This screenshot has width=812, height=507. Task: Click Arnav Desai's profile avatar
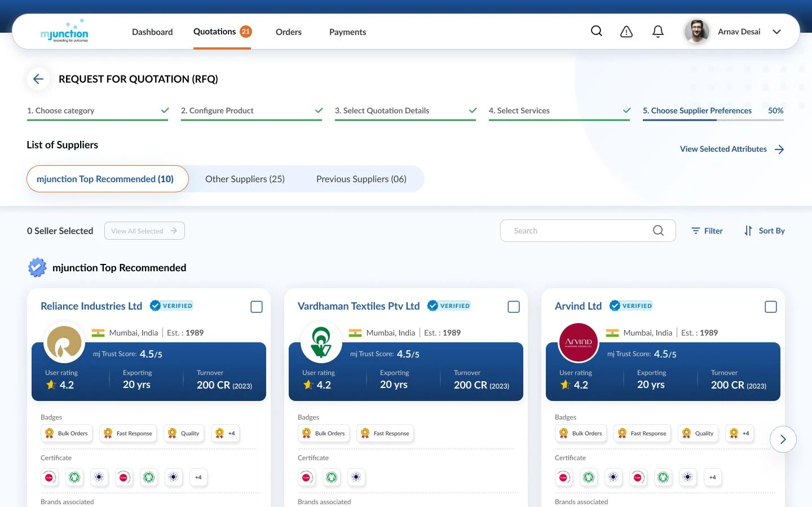click(697, 32)
